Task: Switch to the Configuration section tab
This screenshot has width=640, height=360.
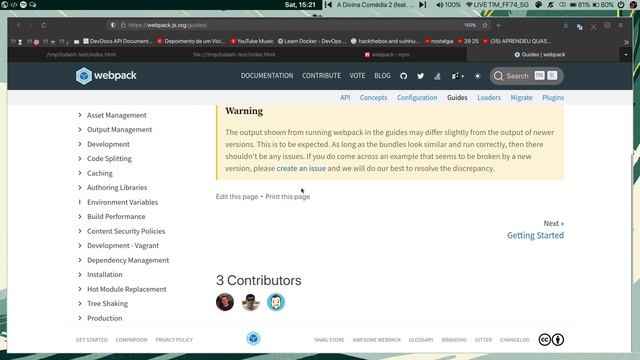Action: click(417, 98)
